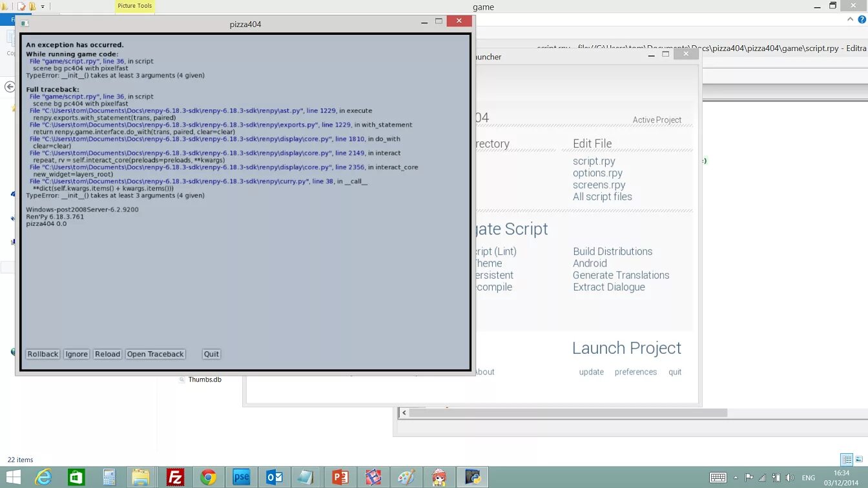Click the "22 items" status bar text

click(x=20, y=460)
